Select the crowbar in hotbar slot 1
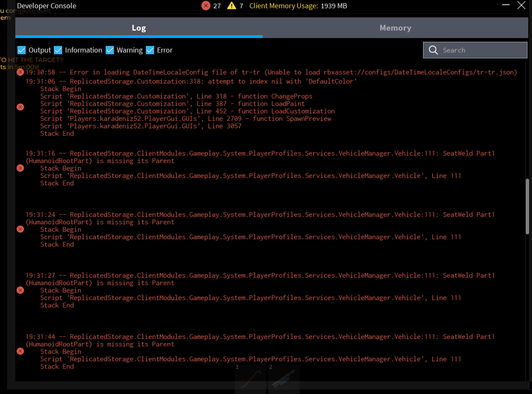Viewport: 532px width, 394px height. 251,379
